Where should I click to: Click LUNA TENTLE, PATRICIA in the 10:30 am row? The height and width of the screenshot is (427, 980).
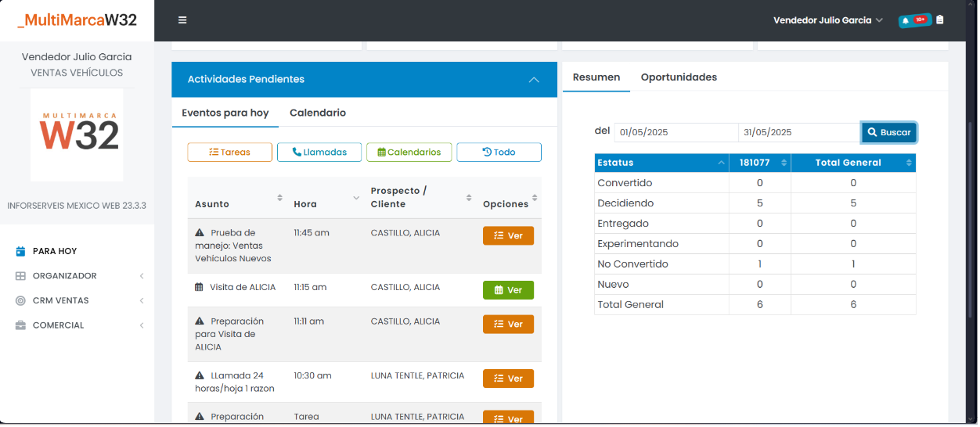[417, 375]
